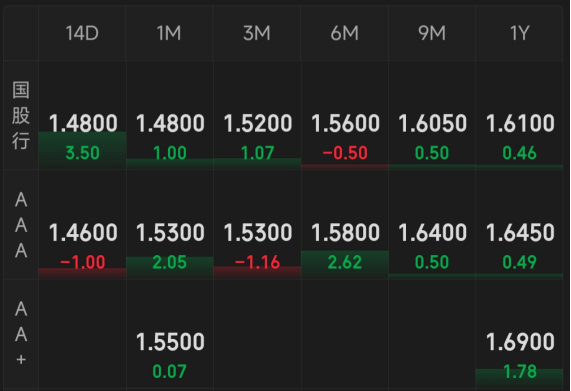571x391 pixels.
Task: Select the 1M column header
Action: 170,33
